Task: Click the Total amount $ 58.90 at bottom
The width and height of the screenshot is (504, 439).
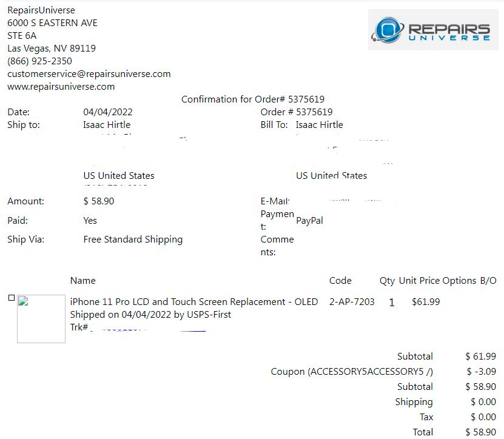Action: click(x=480, y=432)
